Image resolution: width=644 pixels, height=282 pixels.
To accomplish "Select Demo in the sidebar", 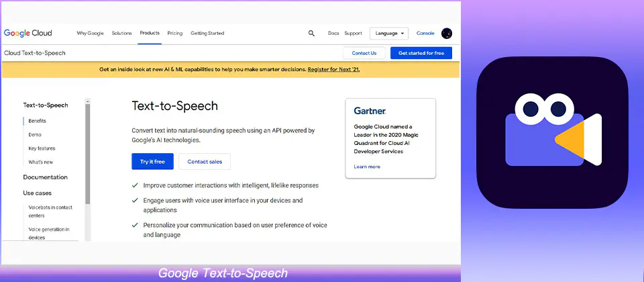I will (35, 135).
